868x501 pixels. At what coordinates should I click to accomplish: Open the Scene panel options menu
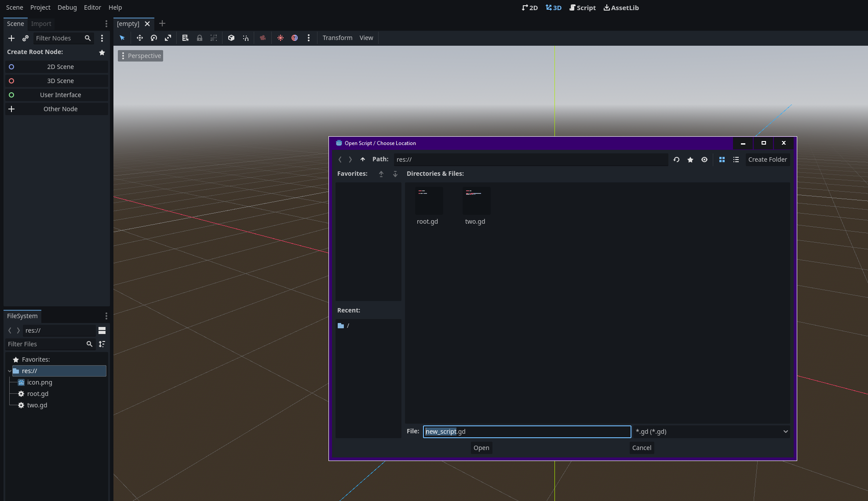coord(106,24)
